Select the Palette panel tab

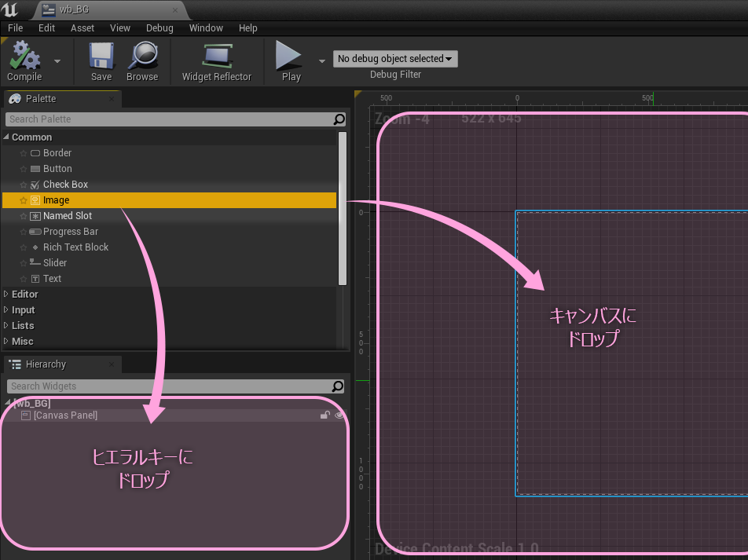[x=62, y=99]
